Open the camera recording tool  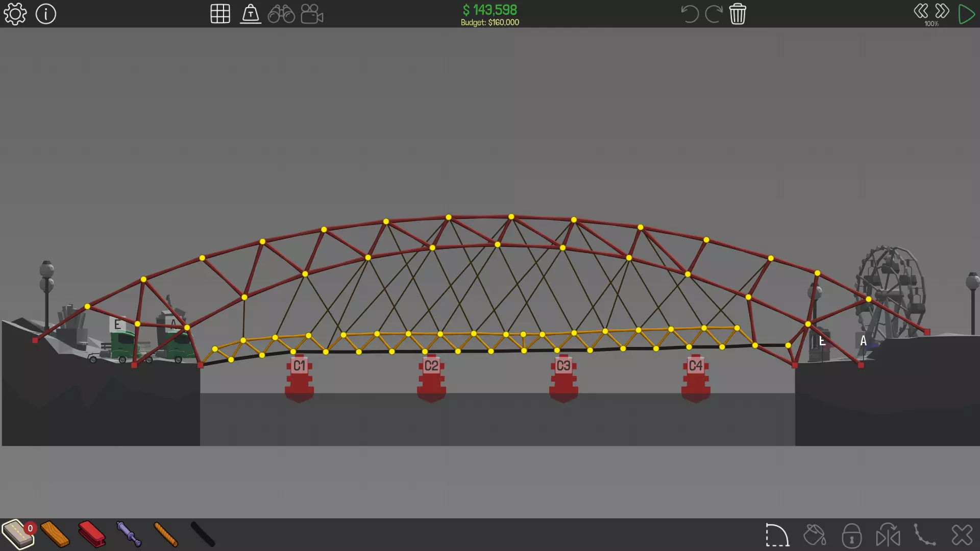[x=312, y=14]
